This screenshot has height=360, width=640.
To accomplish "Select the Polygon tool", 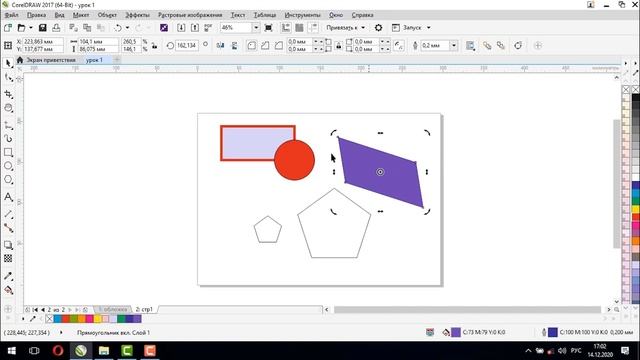I will coord(8,180).
